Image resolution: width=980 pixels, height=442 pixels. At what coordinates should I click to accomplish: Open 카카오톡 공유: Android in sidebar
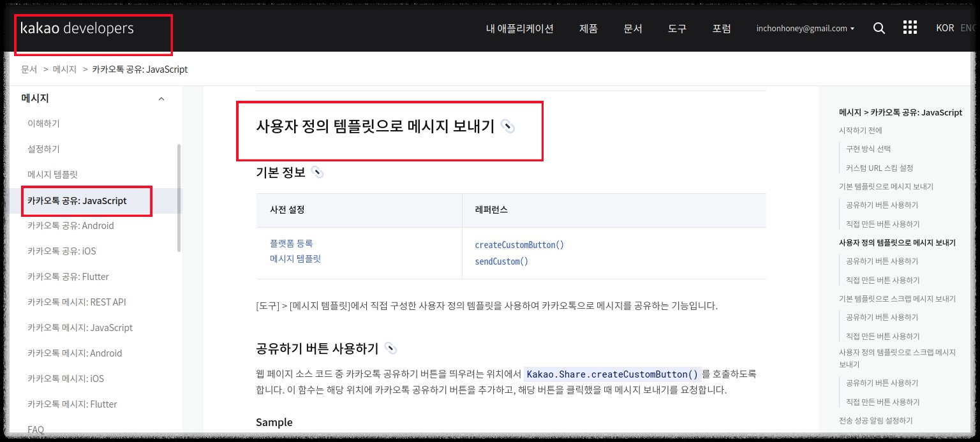71,226
